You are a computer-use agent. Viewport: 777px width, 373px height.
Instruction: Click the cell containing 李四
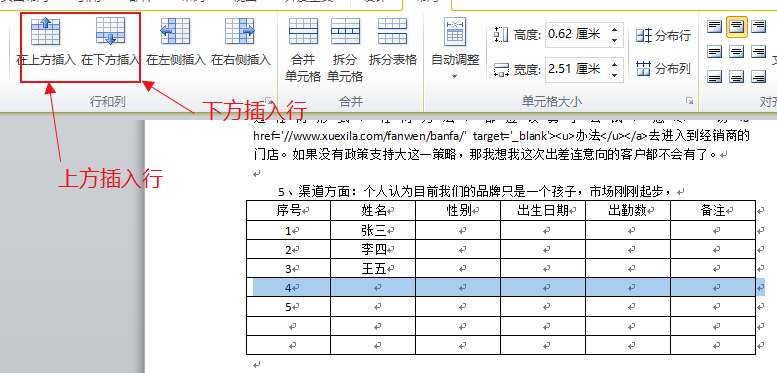point(373,250)
